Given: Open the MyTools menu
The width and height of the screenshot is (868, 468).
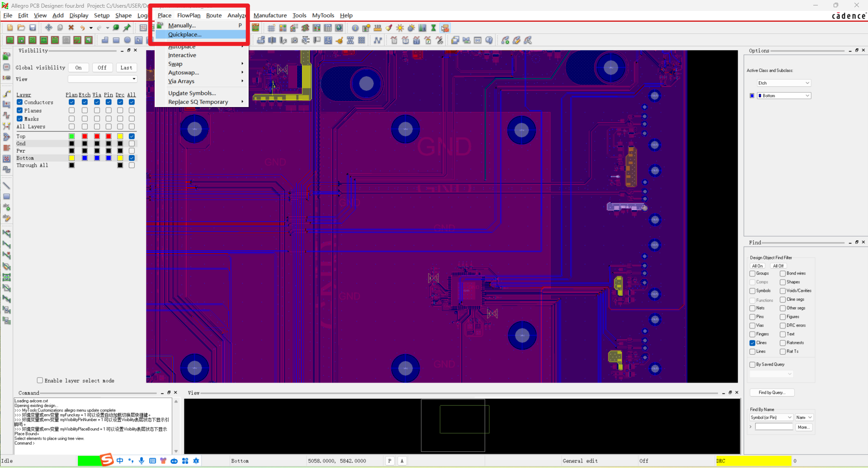Looking at the screenshot, I should (x=323, y=15).
